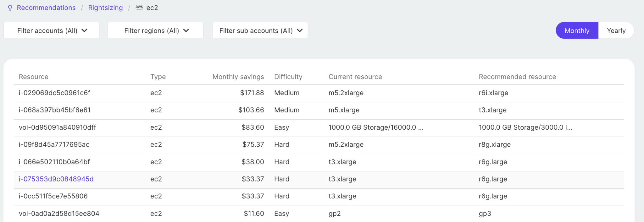Click Easy difficulty for vol-0d95091a840910dff
This screenshot has width=644, height=222.
point(281,127)
